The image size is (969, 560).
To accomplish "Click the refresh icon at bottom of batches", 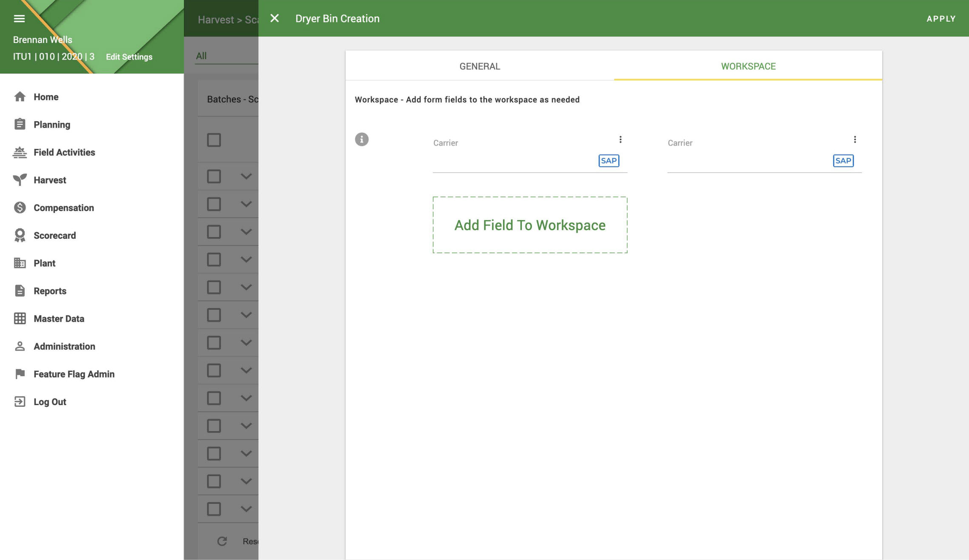I will (222, 541).
